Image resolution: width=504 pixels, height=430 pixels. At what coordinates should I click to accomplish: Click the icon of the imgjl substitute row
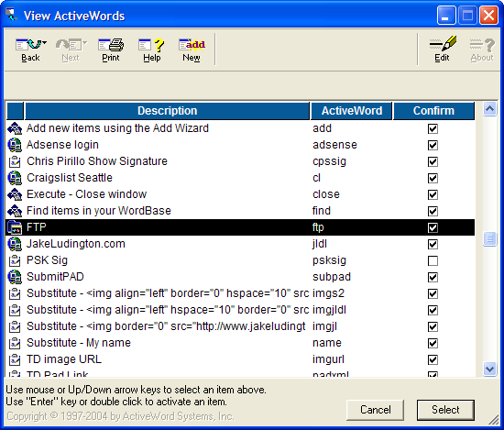[x=15, y=326]
